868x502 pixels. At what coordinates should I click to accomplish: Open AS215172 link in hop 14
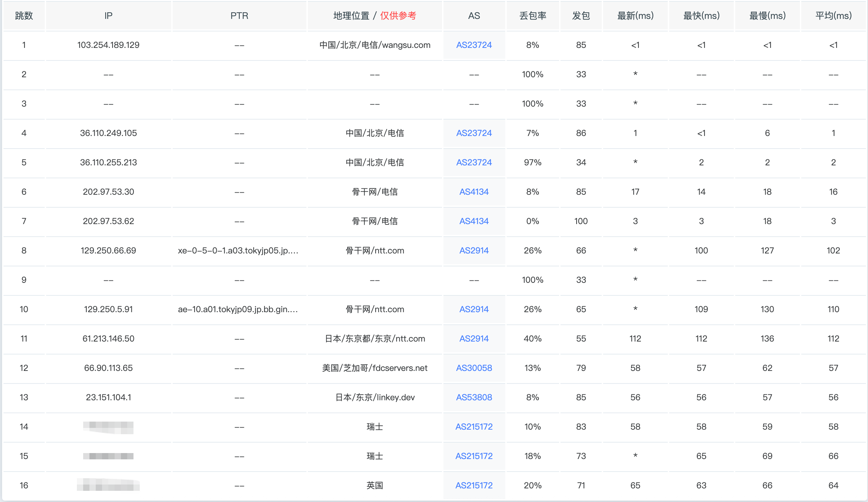474,427
